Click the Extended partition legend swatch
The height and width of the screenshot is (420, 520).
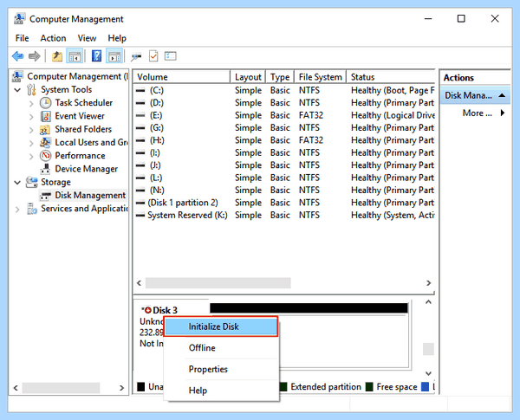283,386
